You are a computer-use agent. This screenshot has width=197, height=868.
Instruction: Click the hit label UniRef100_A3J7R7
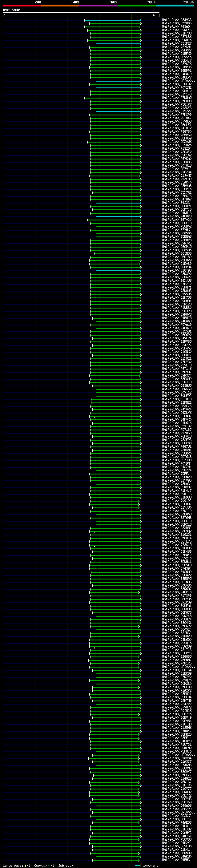coord(177,345)
